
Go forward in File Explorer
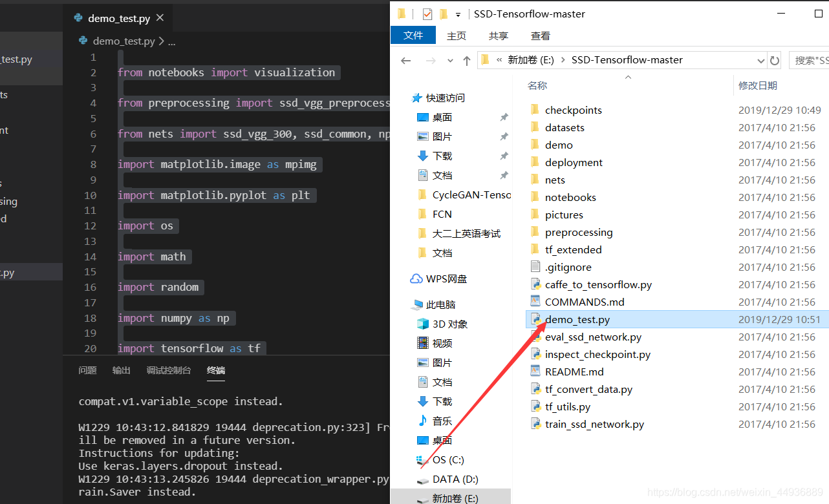click(x=431, y=60)
